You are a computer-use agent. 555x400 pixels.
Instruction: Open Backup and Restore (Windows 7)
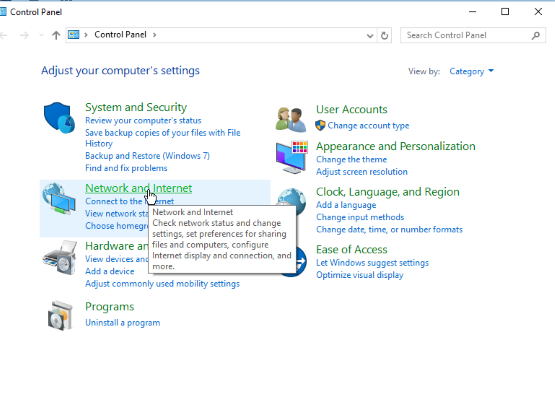coord(147,156)
